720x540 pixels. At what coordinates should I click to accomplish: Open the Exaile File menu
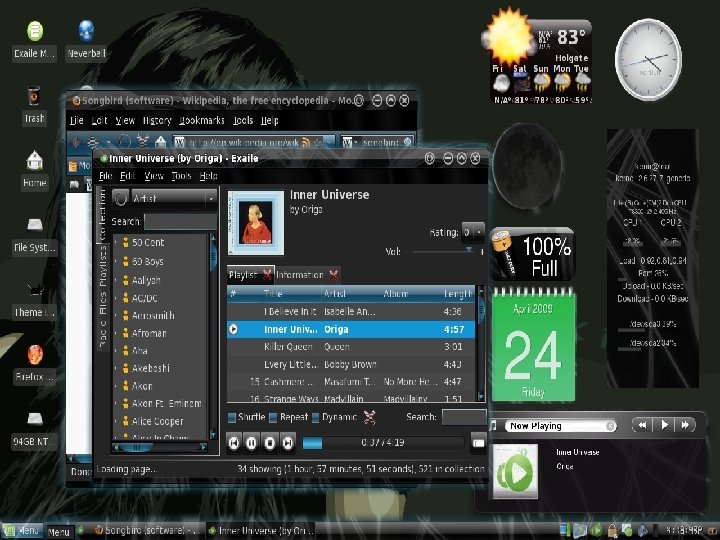106,176
